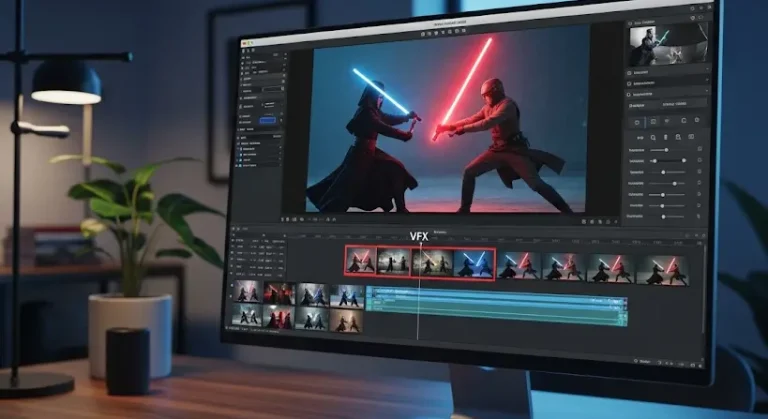Click the timeline playhead below the VFX label

419,289
